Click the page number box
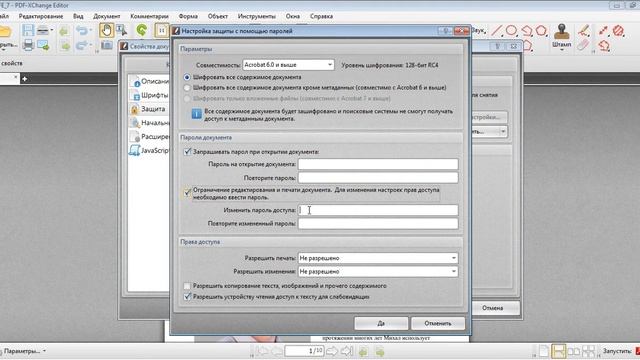640x360 pixels. [x=304, y=351]
